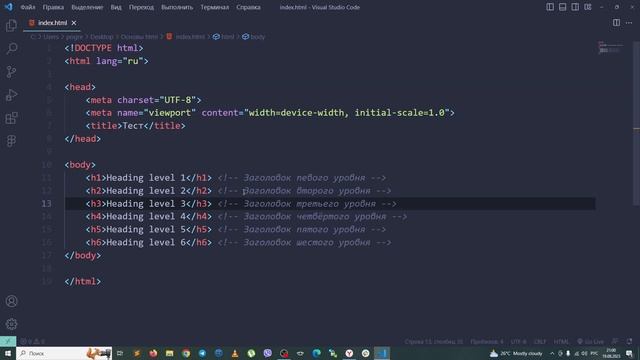
Task: Click the VS Code logo icon
Action: 9,7
